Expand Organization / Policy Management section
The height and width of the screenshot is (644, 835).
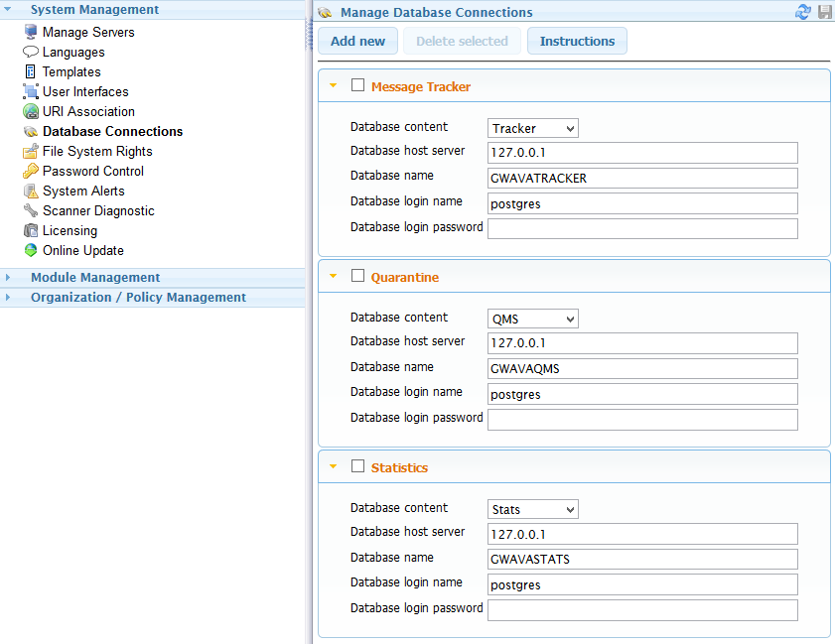(x=138, y=298)
